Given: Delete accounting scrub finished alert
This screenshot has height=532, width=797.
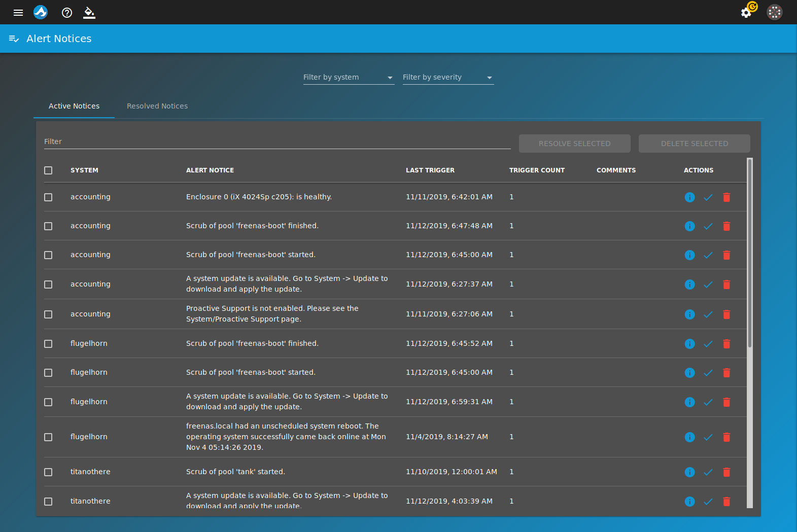Looking at the screenshot, I should 726,226.
